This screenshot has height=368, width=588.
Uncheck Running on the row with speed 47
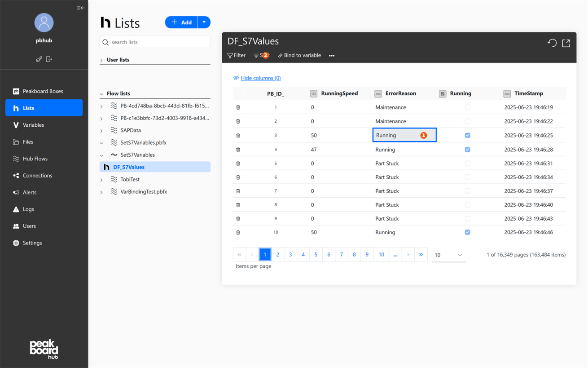tap(467, 149)
